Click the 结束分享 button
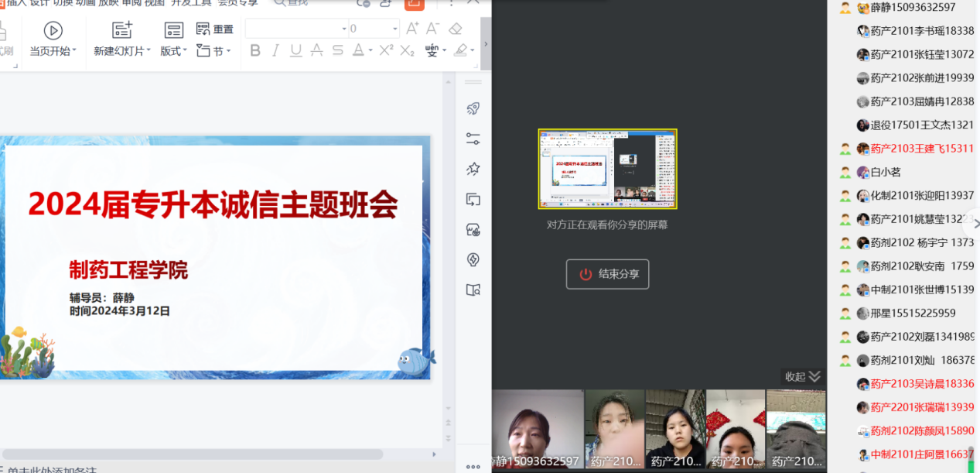980x473 pixels. click(607, 274)
